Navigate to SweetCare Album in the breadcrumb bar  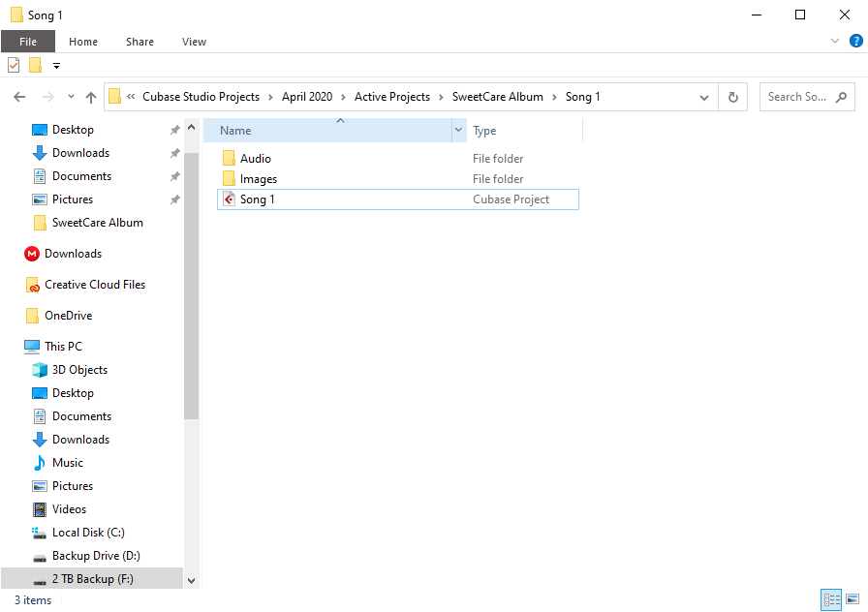click(x=498, y=97)
